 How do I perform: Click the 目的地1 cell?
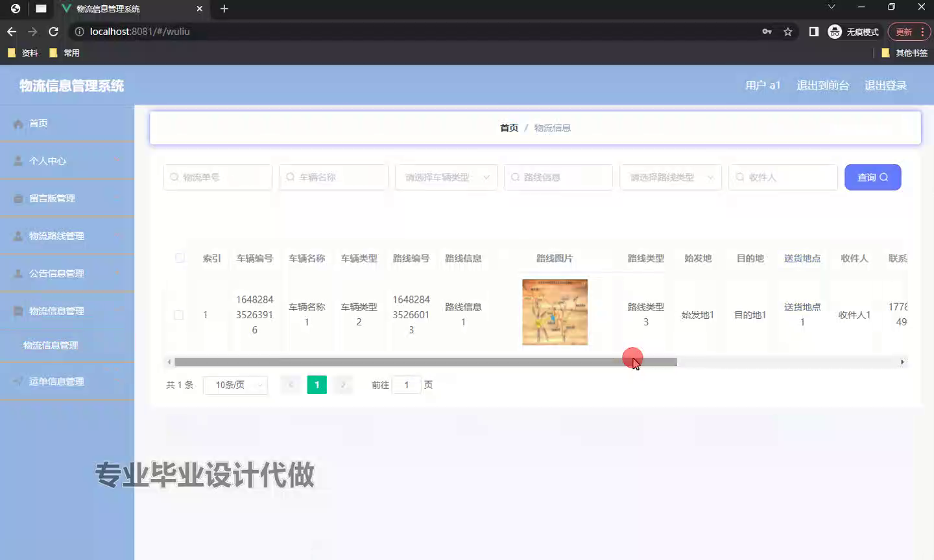(x=750, y=315)
